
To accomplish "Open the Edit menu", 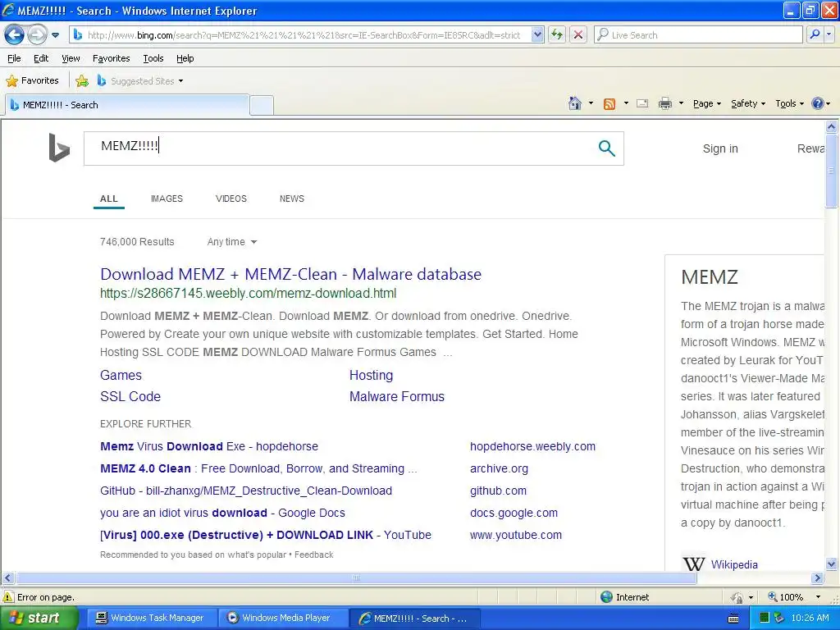I will coord(41,58).
